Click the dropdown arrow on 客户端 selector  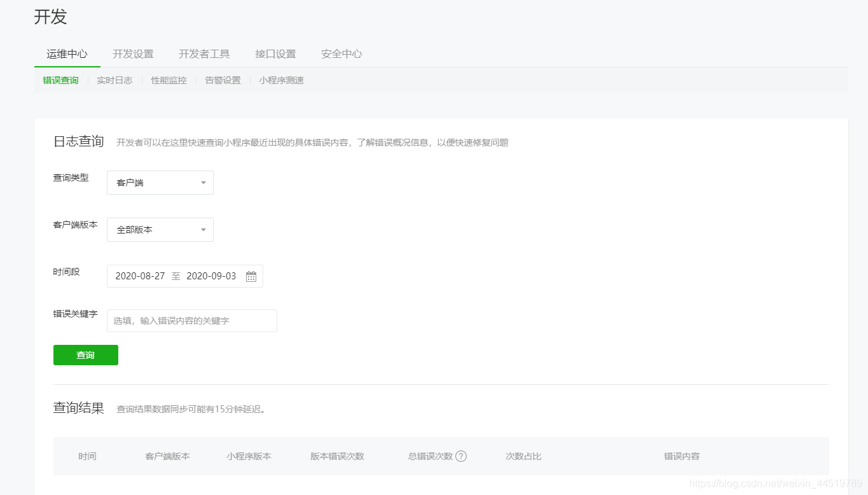point(203,183)
